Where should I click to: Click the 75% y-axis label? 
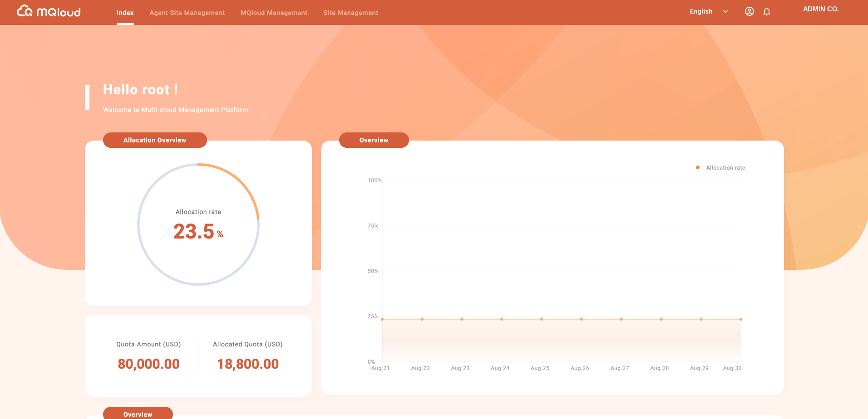(x=373, y=226)
